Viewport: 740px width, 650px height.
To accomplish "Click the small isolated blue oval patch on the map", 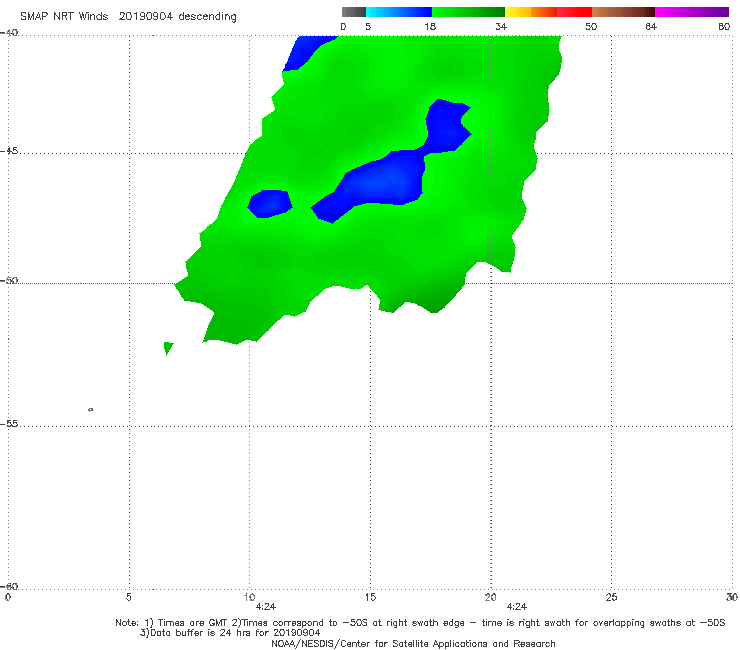I will (x=270, y=204).
